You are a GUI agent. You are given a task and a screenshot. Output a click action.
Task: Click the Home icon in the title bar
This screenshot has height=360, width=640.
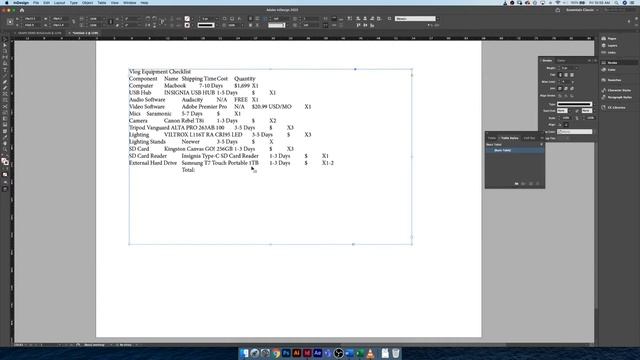click(22, 10)
